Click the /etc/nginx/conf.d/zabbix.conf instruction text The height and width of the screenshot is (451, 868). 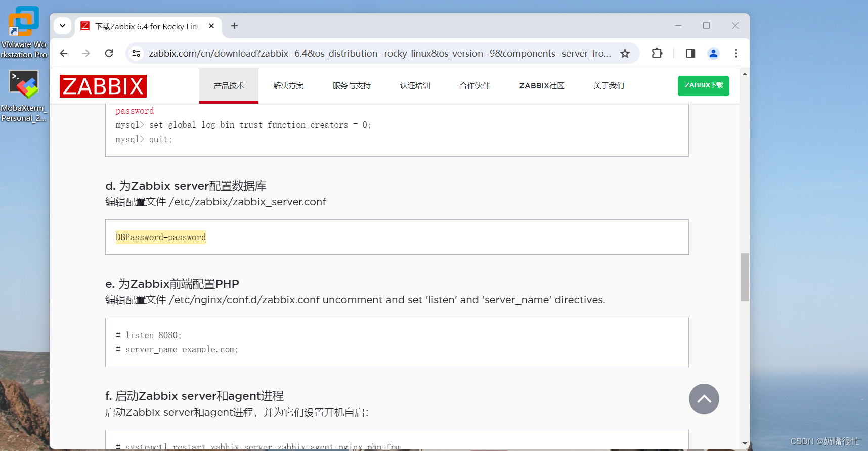click(x=355, y=300)
